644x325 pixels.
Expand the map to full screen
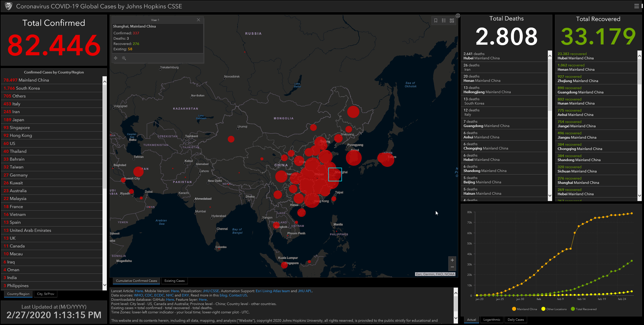(x=458, y=16)
